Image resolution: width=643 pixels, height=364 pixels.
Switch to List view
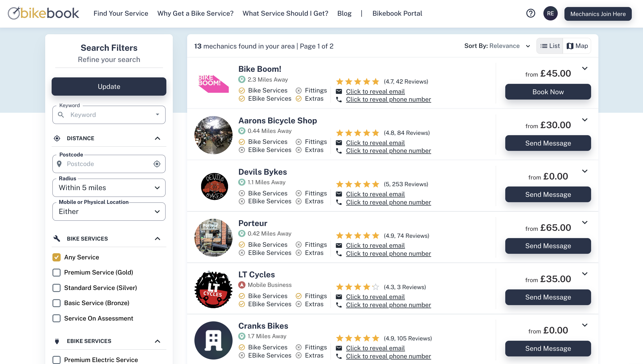point(550,46)
